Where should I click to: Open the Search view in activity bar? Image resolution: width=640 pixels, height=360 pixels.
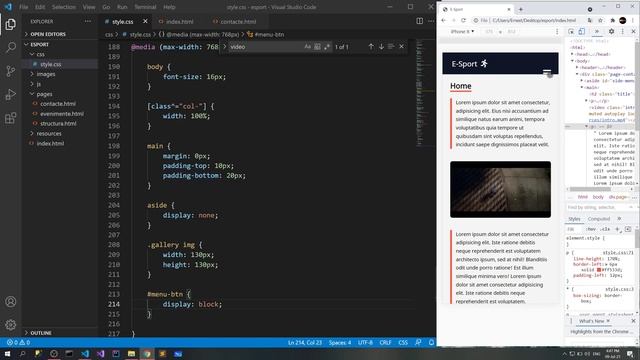[11, 47]
